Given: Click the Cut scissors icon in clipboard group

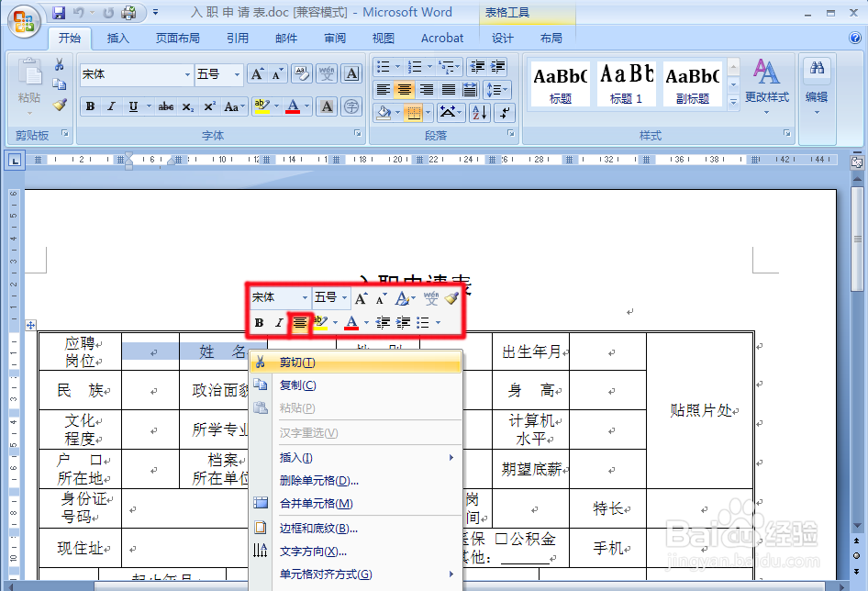Looking at the screenshot, I should [60, 65].
